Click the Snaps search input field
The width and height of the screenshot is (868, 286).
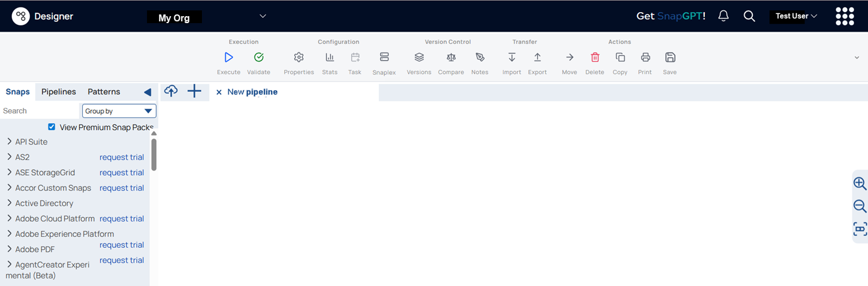tap(39, 111)
